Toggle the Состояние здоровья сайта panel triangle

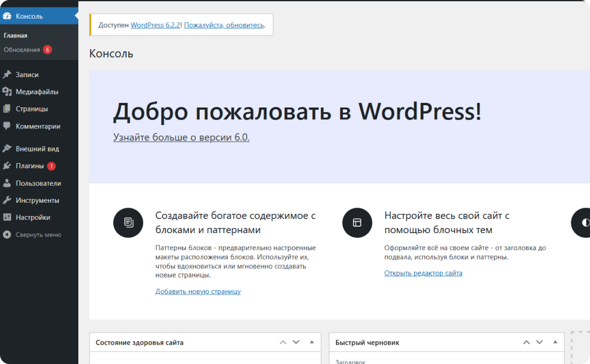coord(311,342)
